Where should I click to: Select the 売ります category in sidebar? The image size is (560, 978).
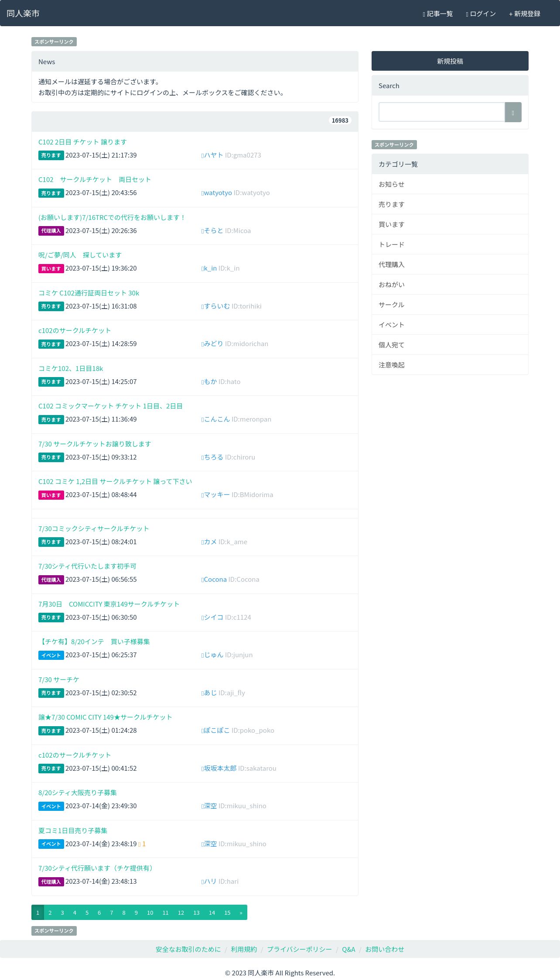pos(450,204)
